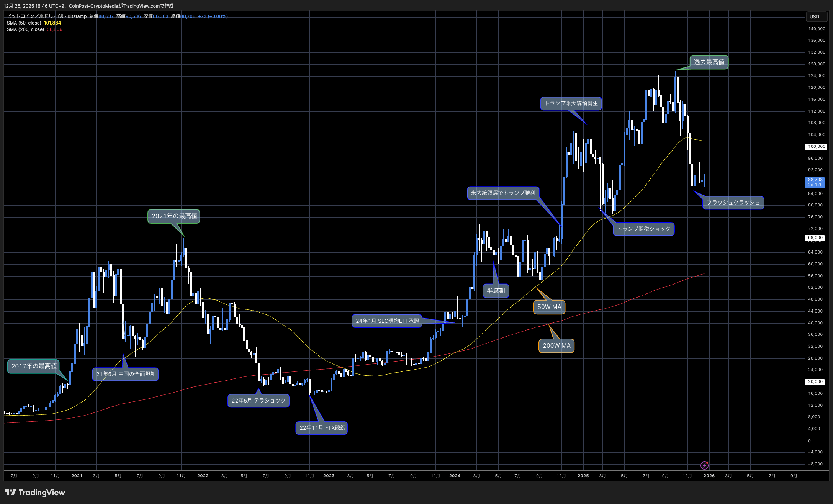Click the SMA (200, close) indicator legend

pyautogui.click(x=25, y=29)
